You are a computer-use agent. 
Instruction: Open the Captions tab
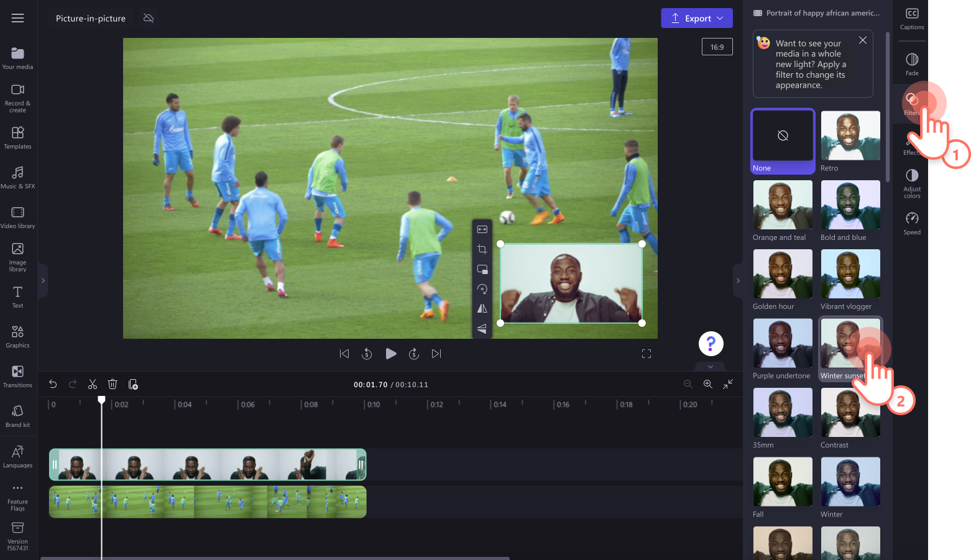(912, 19)
